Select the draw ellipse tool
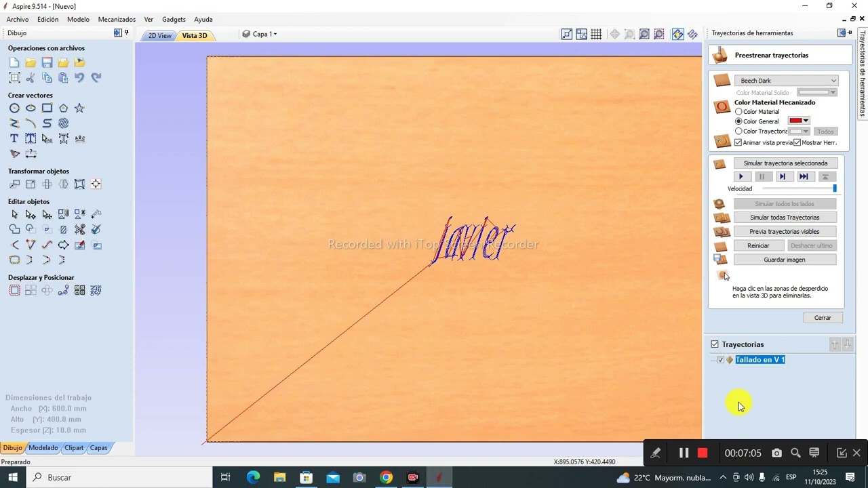868x488 pixels. pyautogui.click(x=31, y=108)
